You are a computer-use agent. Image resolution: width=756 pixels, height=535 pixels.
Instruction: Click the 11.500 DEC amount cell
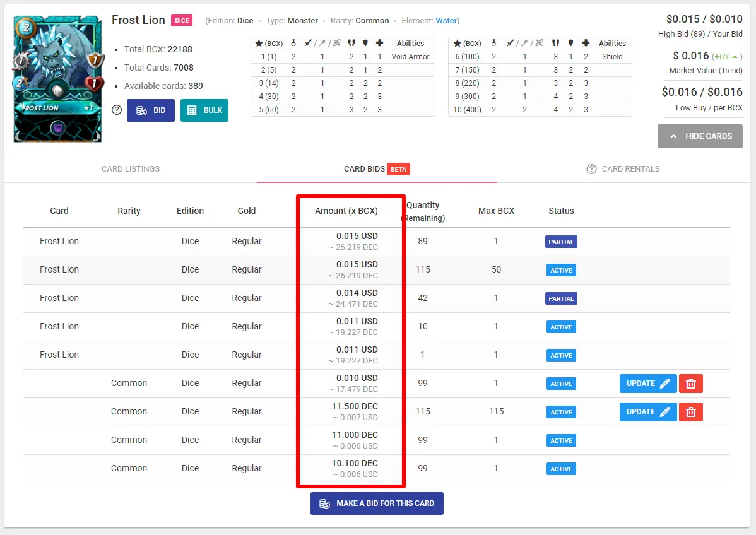pos(353,411)
